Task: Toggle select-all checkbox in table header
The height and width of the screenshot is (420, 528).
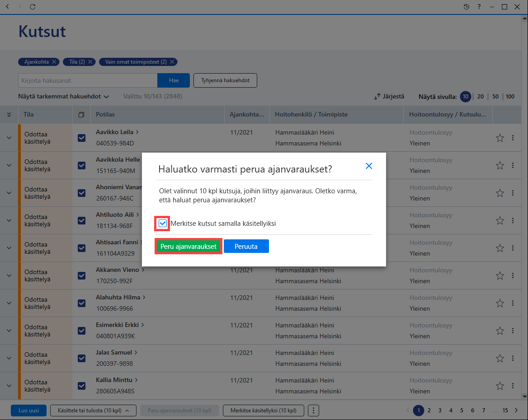Action: tap(81, 115)
